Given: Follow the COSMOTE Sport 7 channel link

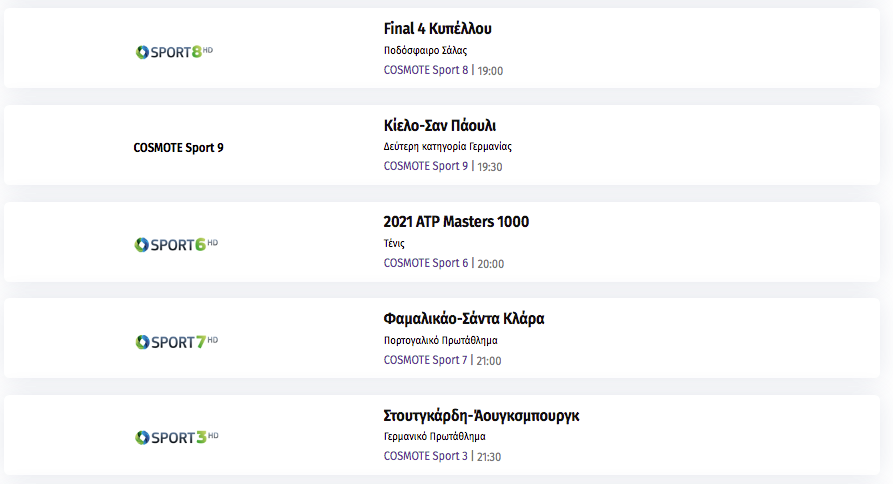Looking at the screenshot, I should click(425, 360).
